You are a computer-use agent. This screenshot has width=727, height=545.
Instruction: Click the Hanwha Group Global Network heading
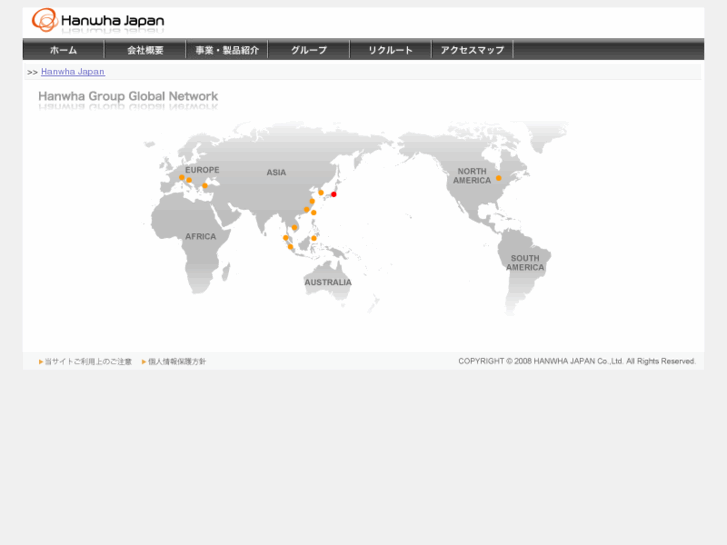pyautogui.click(x=128, y=96)
